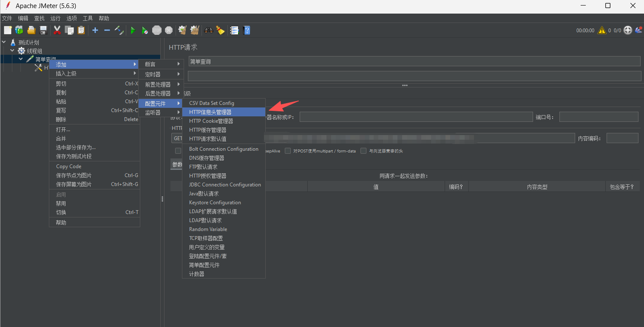Image resolution: width=644 pixels, height=327 pixels.
Task: Click the Save floppy disk icon
Action: click(43, 30)
